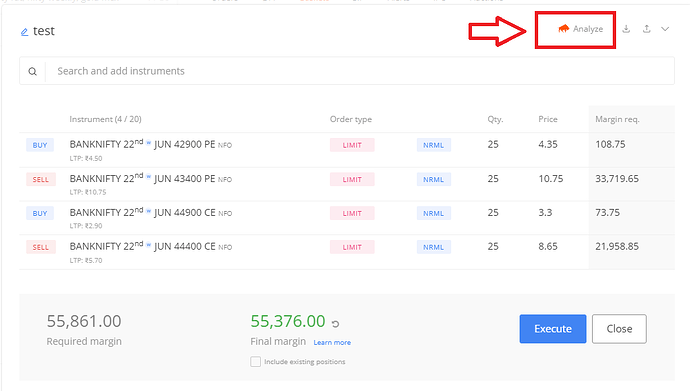The width and height of the screenshot is (690, 391).
Task: Click Final margin 55,376.00 value
Action: [288, 322]
